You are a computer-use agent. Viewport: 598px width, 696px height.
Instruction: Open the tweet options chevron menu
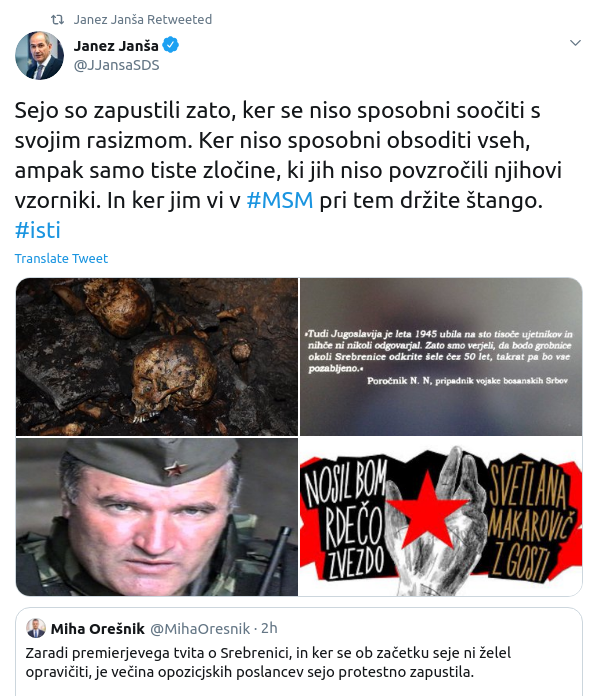click(x=575, y=43)
